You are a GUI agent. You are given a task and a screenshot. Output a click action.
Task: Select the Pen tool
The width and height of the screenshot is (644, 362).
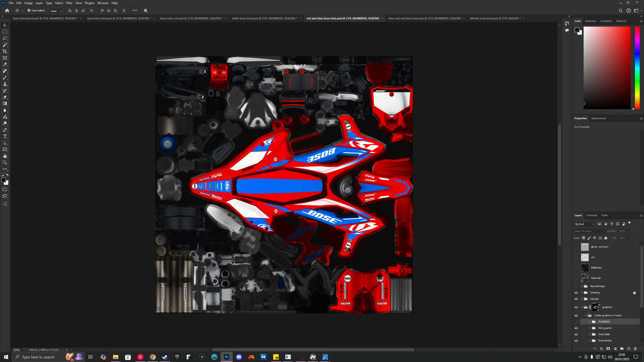point(5,130)
